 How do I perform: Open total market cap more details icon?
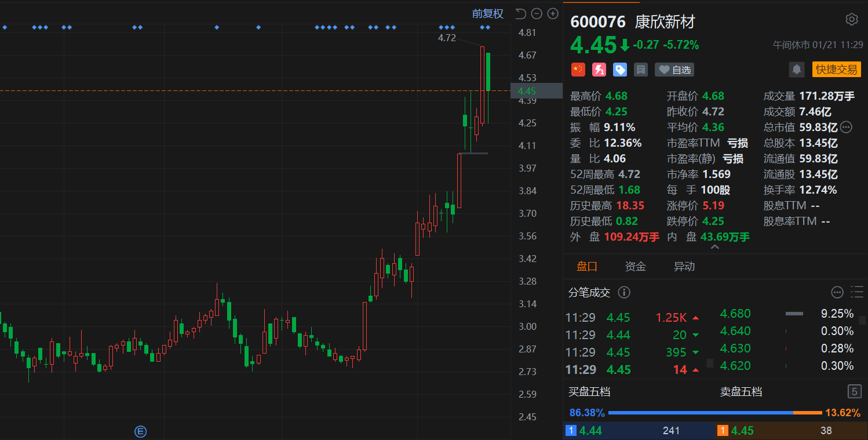[x=846, y=127]
